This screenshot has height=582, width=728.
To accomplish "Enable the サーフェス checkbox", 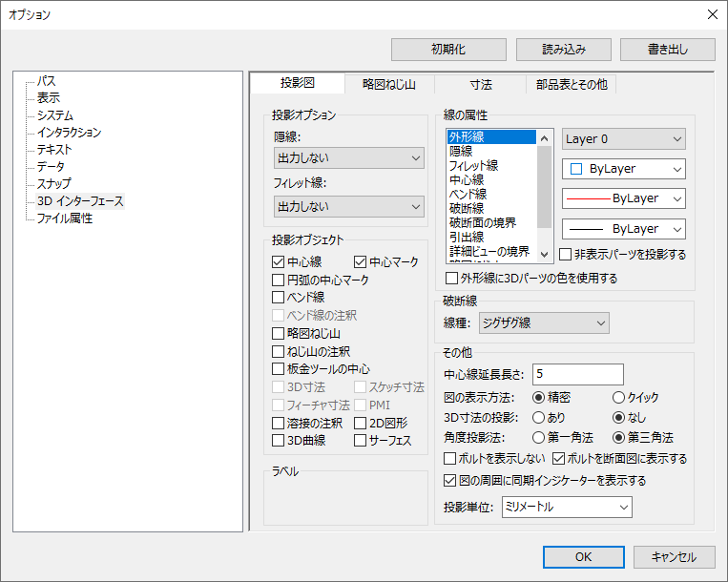I will pos(361,440).
